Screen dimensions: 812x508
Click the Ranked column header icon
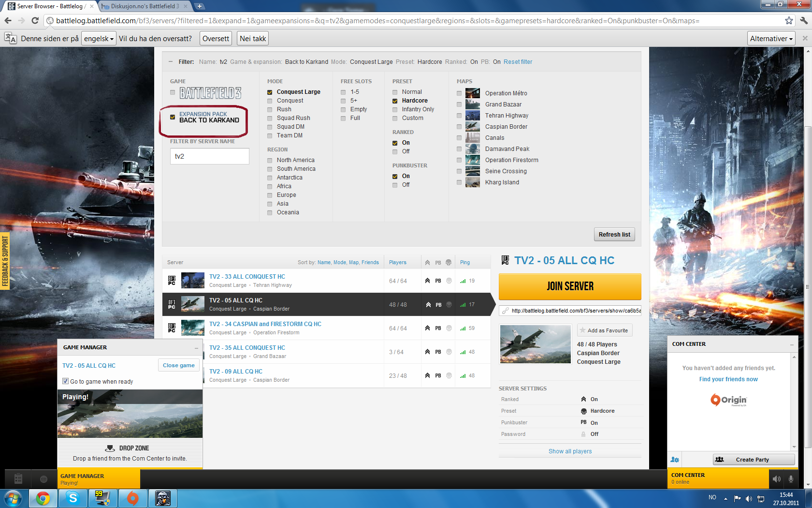(428, 263)
